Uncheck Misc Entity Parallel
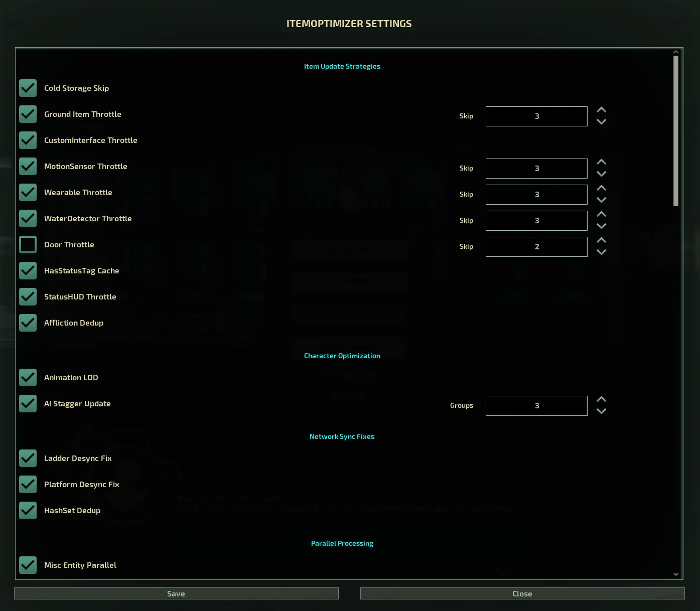700x611 pixels. 28,565
